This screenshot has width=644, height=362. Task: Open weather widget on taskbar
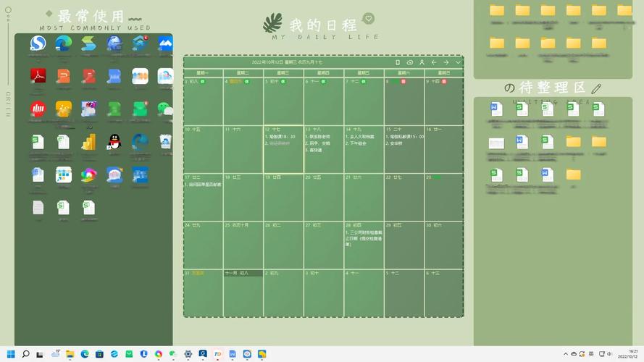(56, 353)
